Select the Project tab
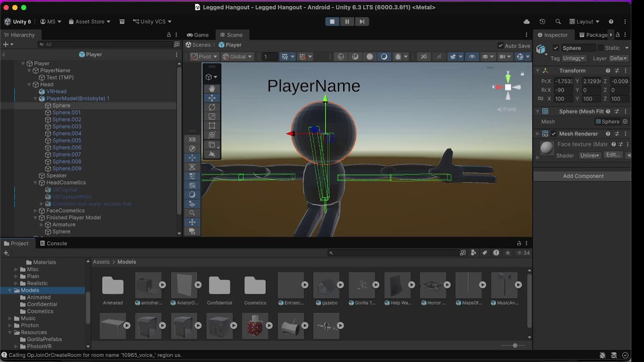644x362 pixels. tap(16, 243)
